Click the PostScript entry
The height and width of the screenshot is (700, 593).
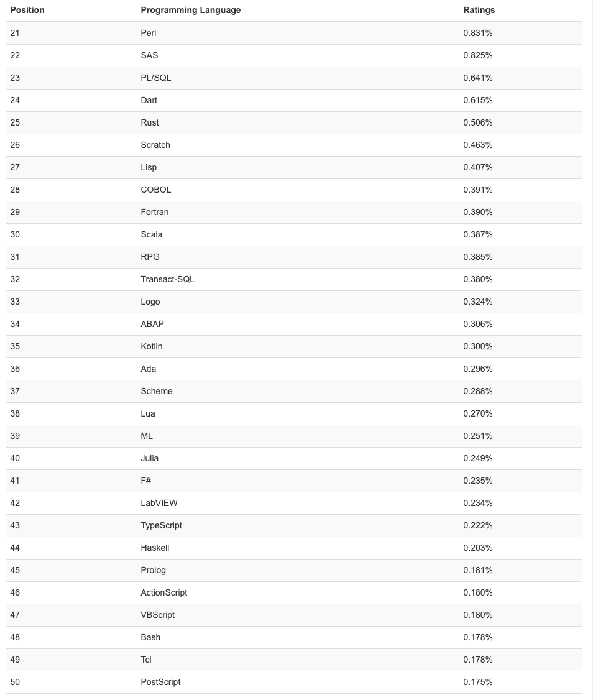(160, 682)
